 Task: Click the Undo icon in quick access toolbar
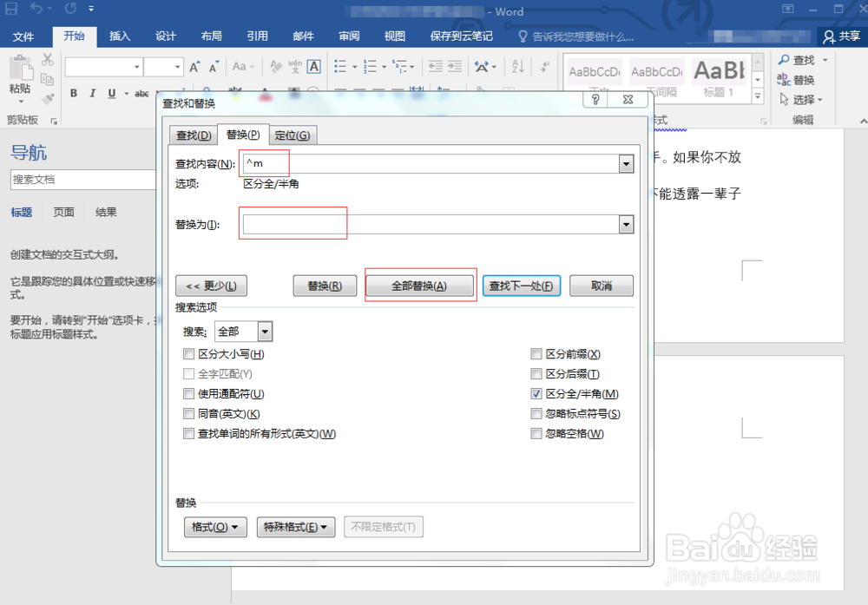click(x=36, y=10)
